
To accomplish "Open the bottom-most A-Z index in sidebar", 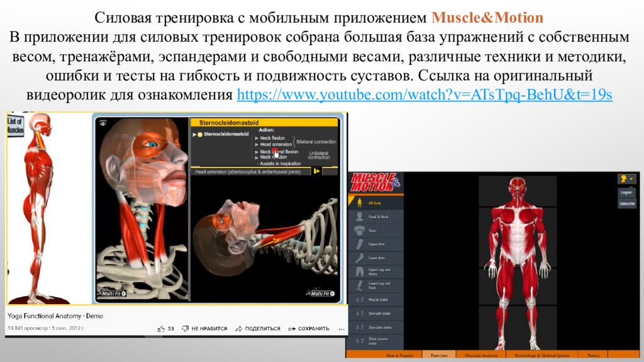I will click(376, 341).
